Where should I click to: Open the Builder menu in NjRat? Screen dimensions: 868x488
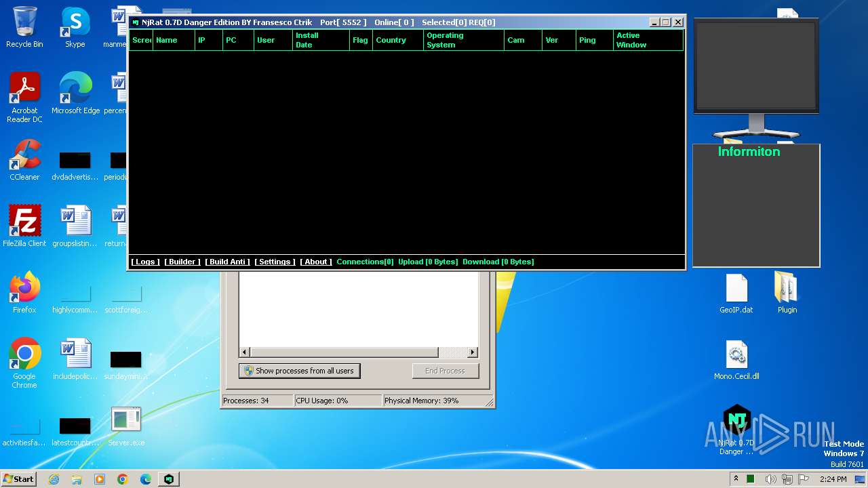click(182, 262)
